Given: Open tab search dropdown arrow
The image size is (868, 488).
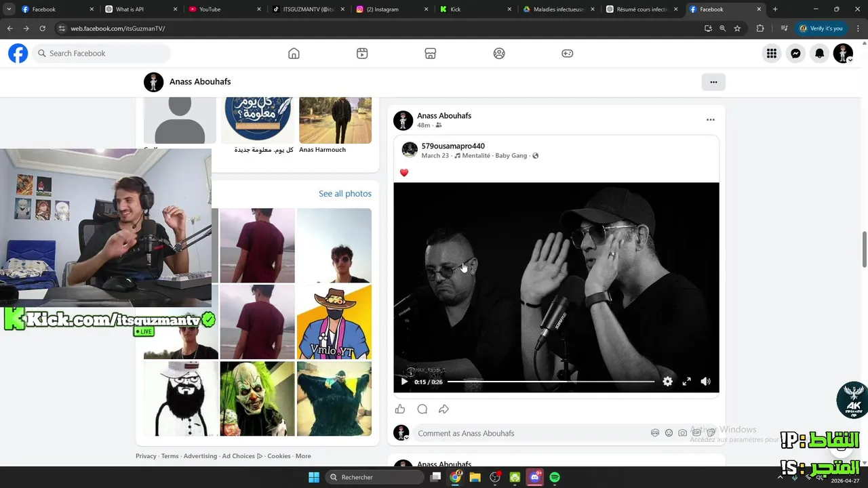Looking at the screenshot, I should [x=9, y=9].
